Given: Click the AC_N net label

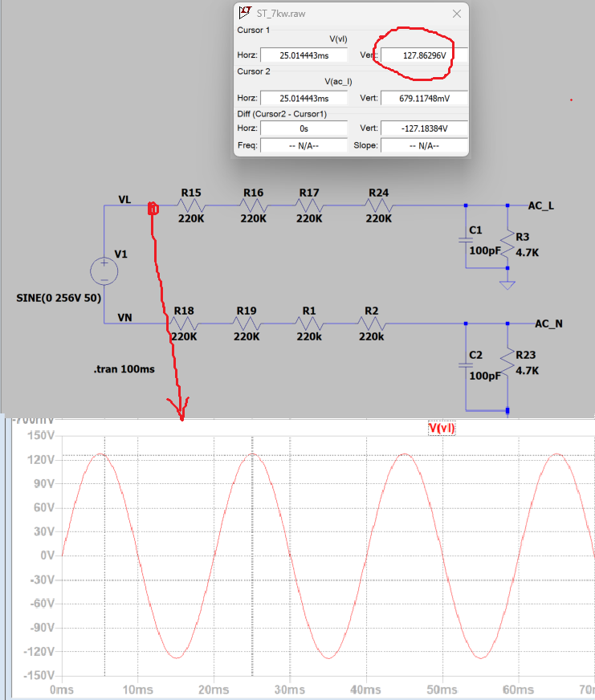Looking at the screenshot, I should [x=548, y=324].
